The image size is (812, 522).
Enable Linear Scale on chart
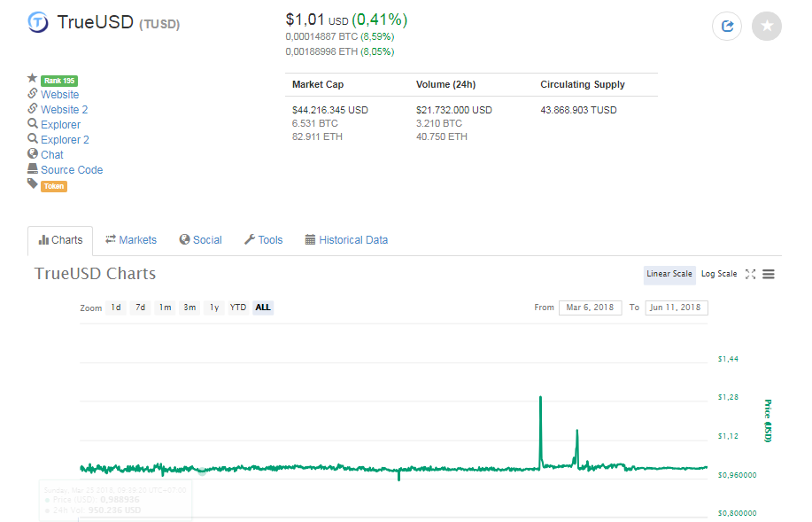pos(669,274)
